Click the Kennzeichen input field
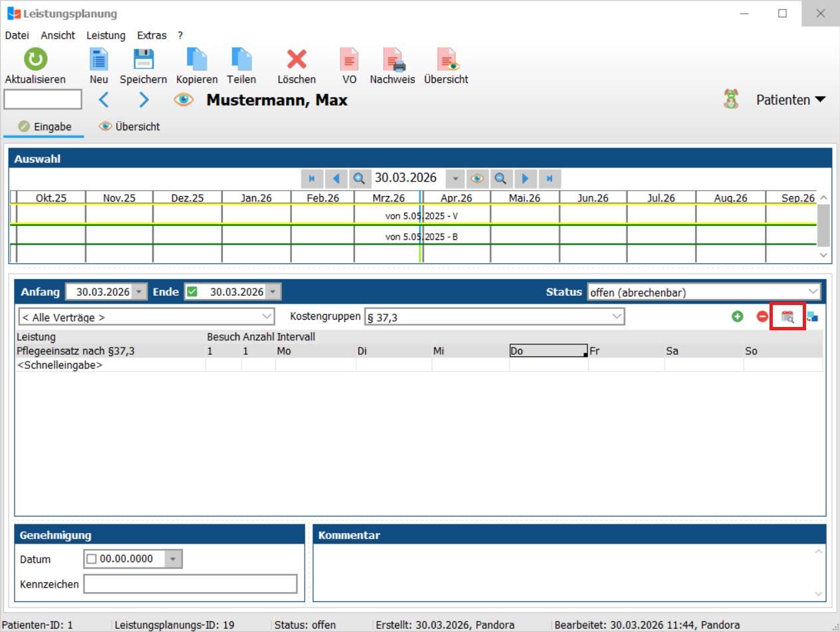This screenshot has height=632, width=840. click(x=190, y=584)
